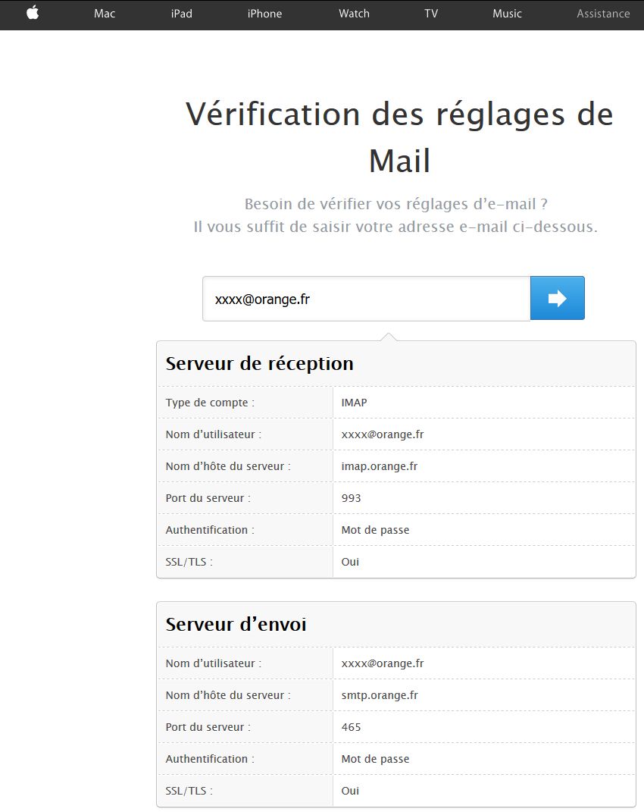Screen dimensions: 644x812
Task: Select TV in the navigation bar
Action: (x=431, y=14)
